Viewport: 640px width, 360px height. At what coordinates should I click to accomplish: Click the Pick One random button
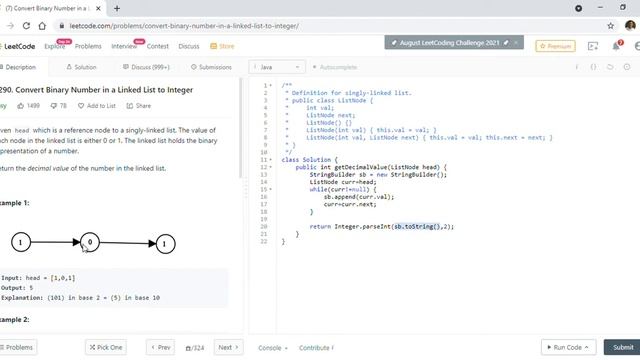click(x=106, y=347)
